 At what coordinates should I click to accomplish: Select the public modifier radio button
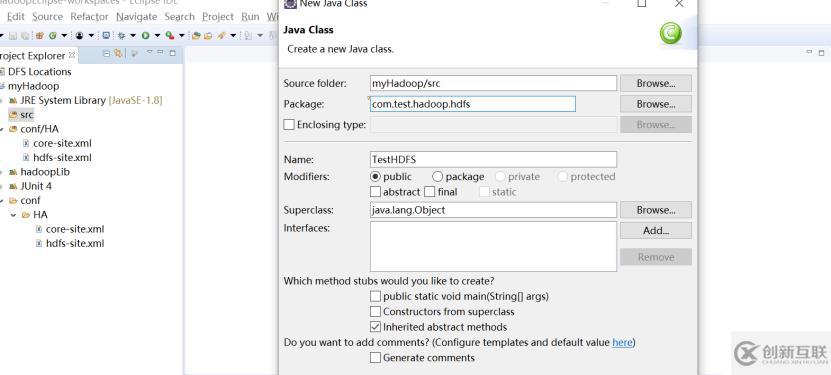[375, 176]
